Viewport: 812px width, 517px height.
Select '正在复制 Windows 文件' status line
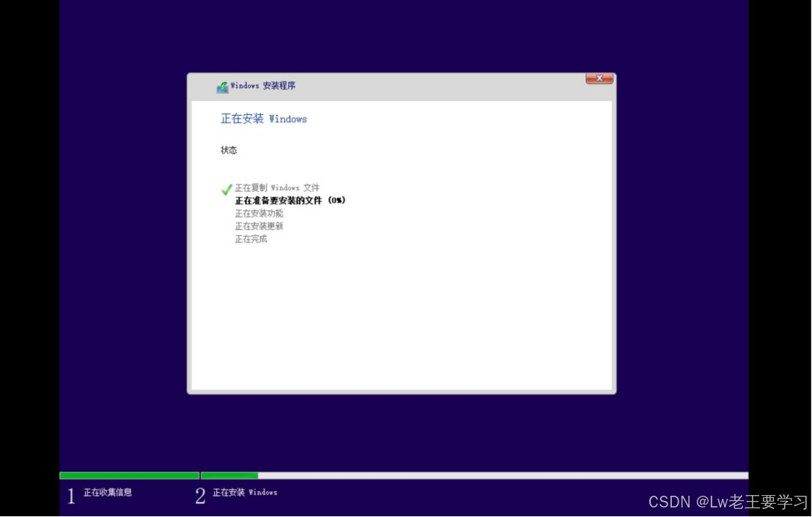(277, 187)
